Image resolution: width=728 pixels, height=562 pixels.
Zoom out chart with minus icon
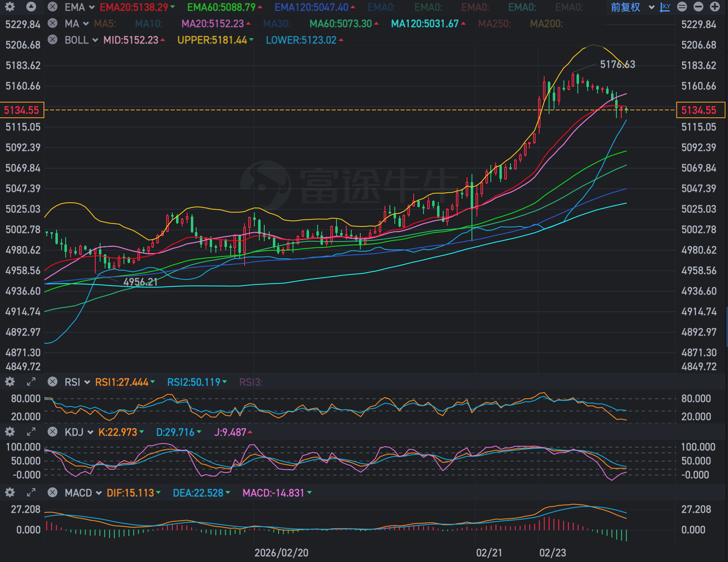698,7
